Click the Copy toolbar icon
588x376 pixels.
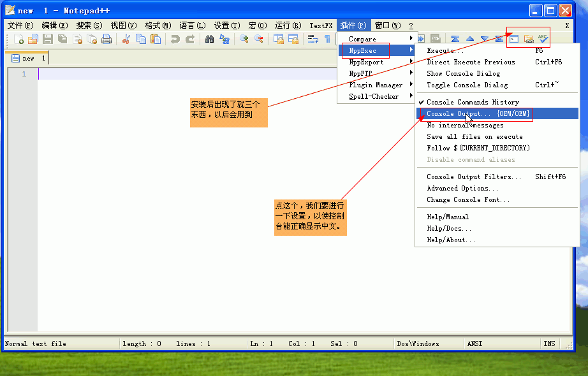pos(141,39)
